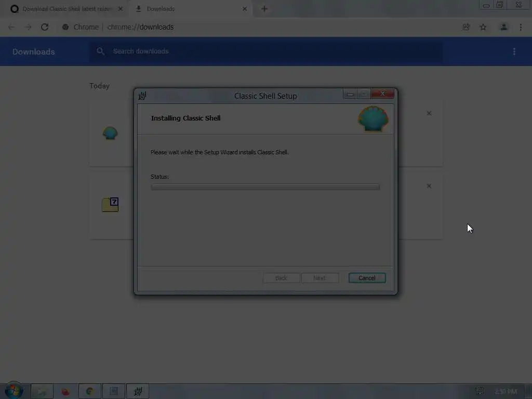Click the Classic Shell download file icon
This screenshot has height=399, width=532.
110,133
